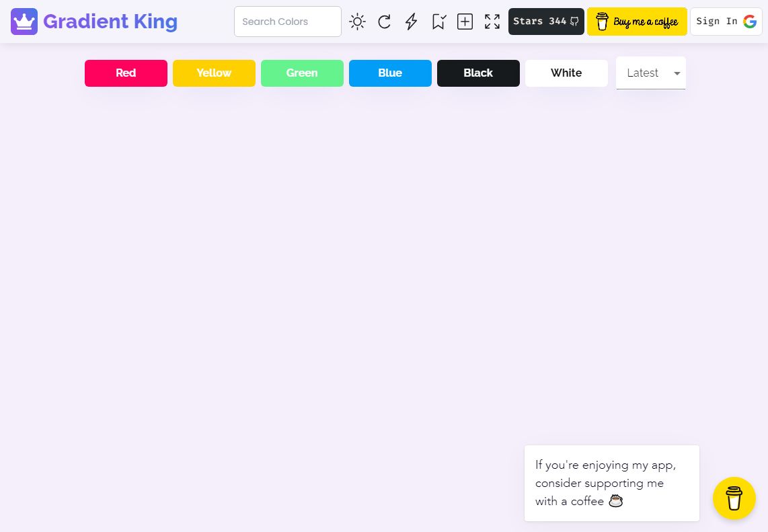The height and width of the screenshot is (532, 768).
Task: Open GitHub Stars 344 button
Action: (546, 22)
